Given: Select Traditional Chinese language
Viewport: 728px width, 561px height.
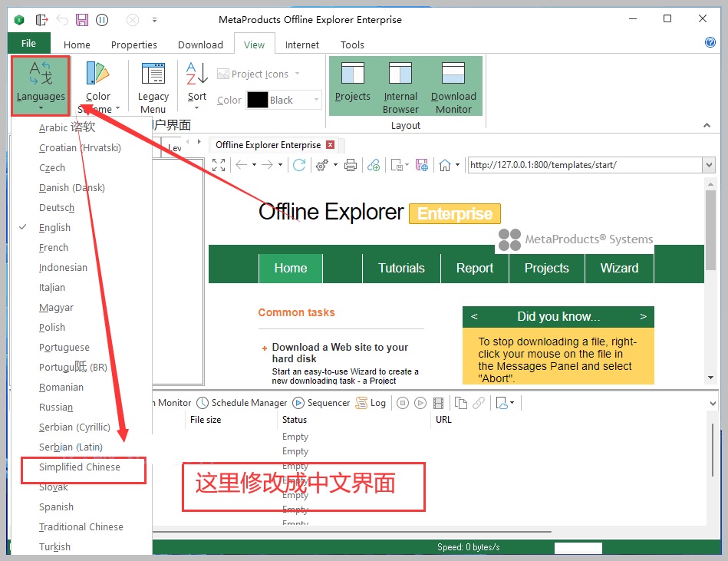Looking at the screenshot, I should click(83, 527).
